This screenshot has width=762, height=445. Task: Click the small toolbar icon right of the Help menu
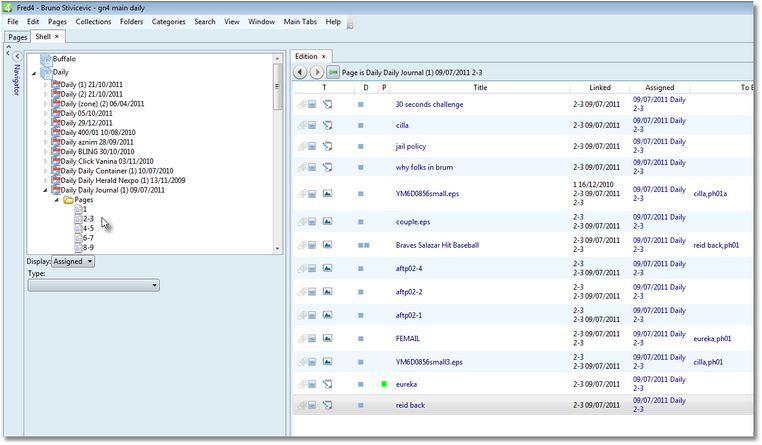coord(350,24)
